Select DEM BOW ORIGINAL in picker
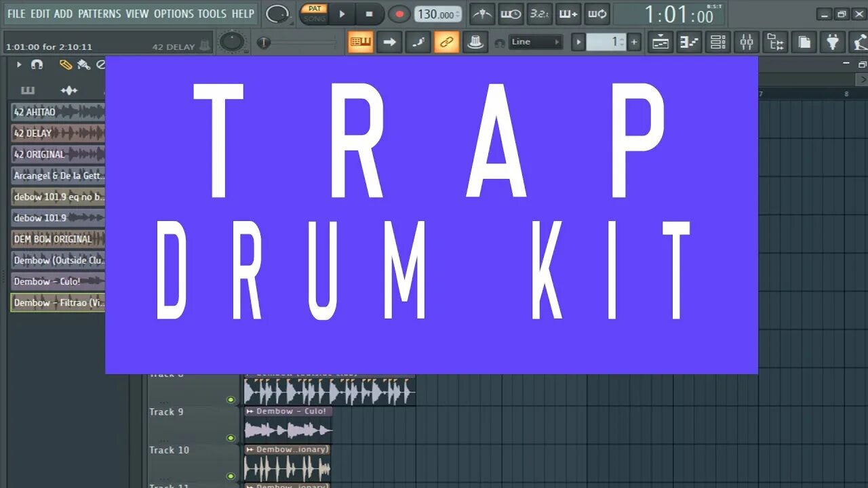Screen dimensions: 868x488 point(58,239)
